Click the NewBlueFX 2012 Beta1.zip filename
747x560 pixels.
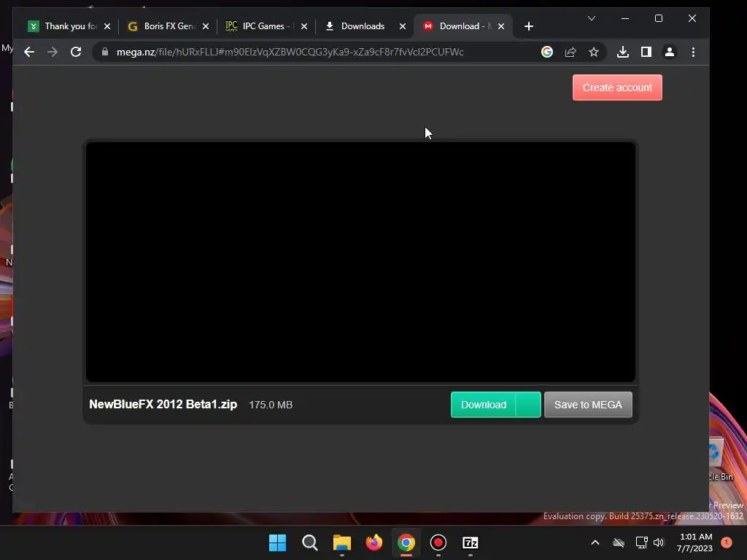tap(163, 404)
